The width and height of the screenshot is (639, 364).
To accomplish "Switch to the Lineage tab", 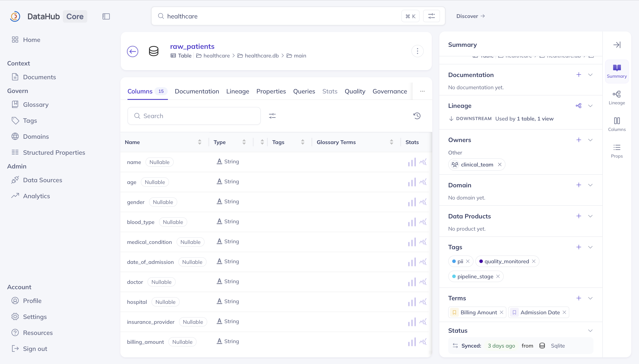I will [x=238, y=91].
